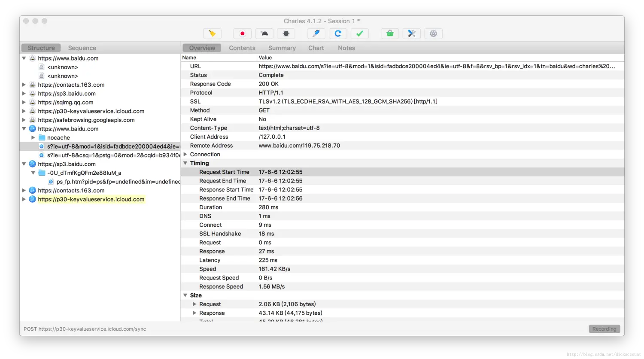The height and width of the screenshot is (359, 644).
Task: Clear the session with the broom icon
Action: pyautogui.click(x=212, y=33)
